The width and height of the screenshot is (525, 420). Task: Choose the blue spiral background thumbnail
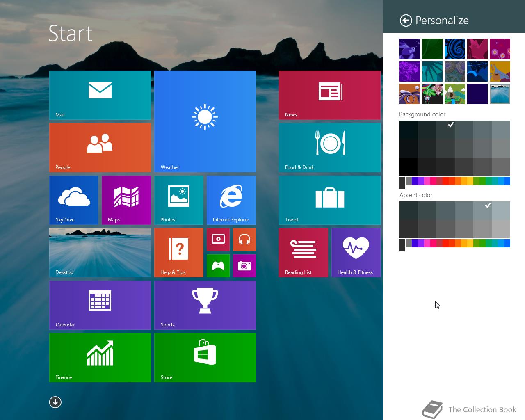(x=455, y=49)
